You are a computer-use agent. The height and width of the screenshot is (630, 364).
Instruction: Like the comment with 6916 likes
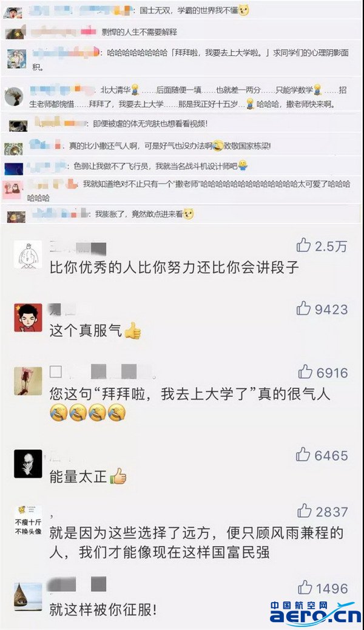[x=305, y=372]
